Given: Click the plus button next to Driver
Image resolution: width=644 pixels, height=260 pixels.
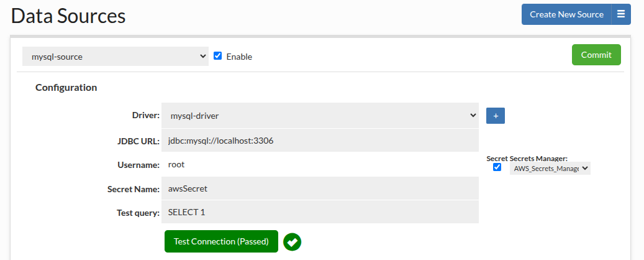Looking at the screenshot, I should [495, 116].
